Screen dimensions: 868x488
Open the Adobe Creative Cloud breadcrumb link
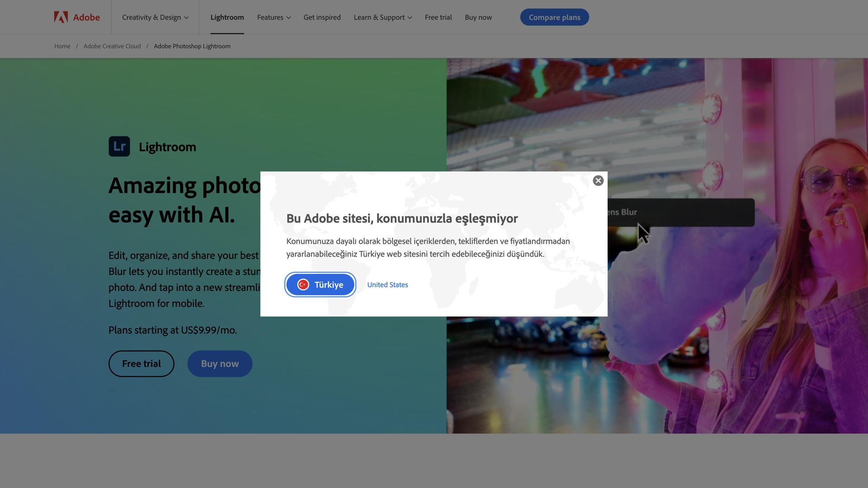pos(112,46)
